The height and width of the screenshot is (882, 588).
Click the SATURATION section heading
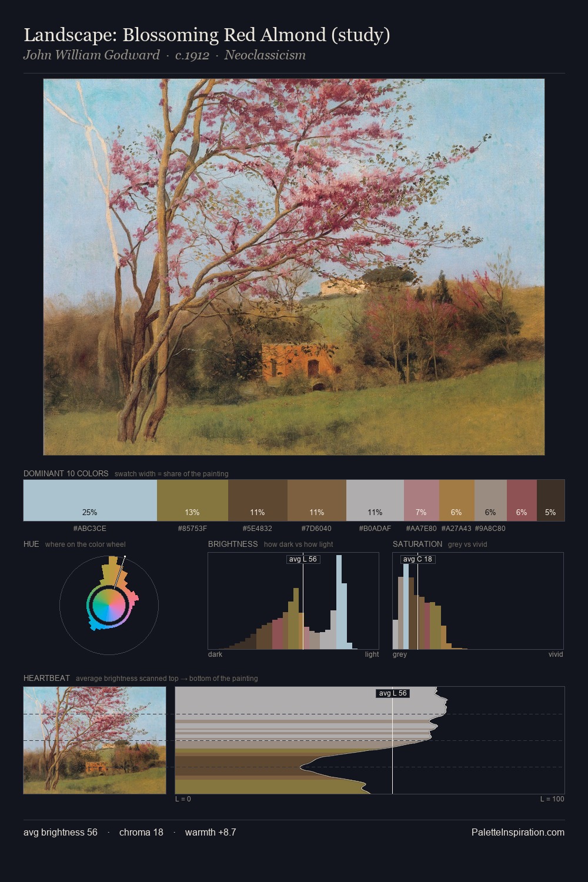click(417, 544)
